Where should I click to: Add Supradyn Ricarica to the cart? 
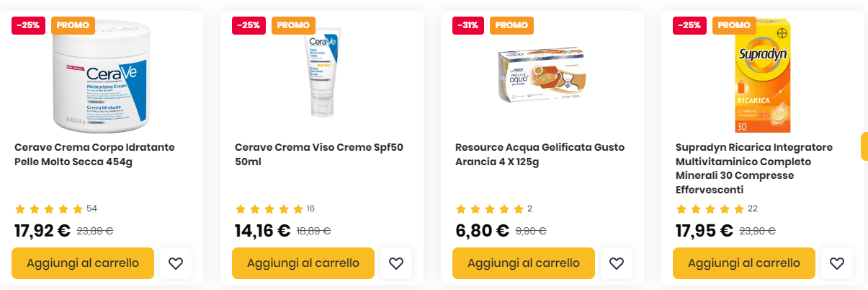click(x=744, y=263)
